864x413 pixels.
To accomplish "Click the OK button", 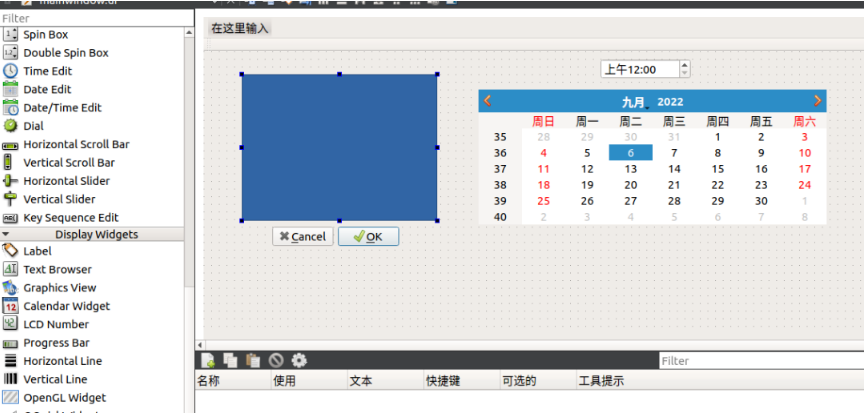I will click(368, 236).
